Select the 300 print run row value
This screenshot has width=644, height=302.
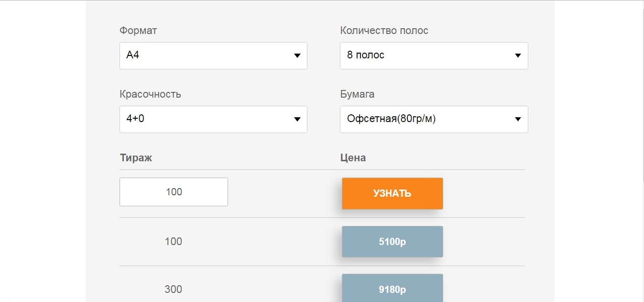(173, 289)
